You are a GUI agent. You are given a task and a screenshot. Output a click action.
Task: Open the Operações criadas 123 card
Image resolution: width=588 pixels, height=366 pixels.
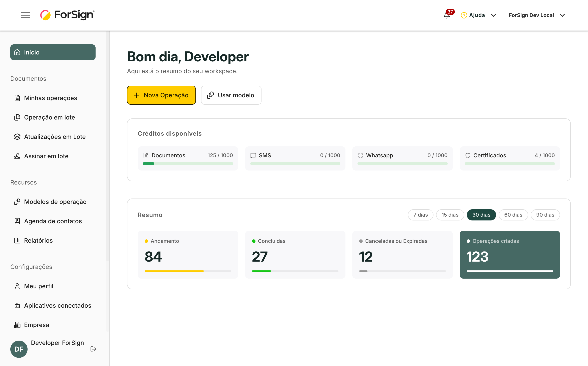point(510,255)
